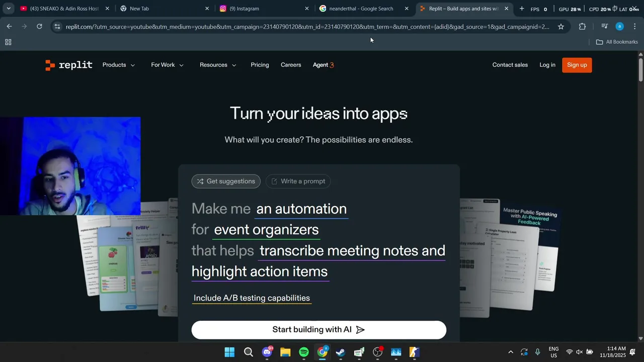The height and width of the screenshot is (362, 644).
Task: Expand the Resources dropdown
Action: [x=218, y=65]
